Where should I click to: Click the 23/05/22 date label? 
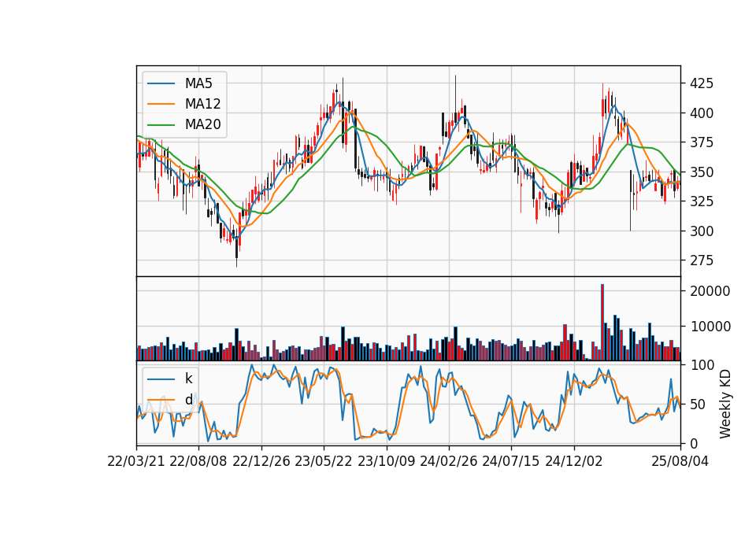tap(324, 462)
